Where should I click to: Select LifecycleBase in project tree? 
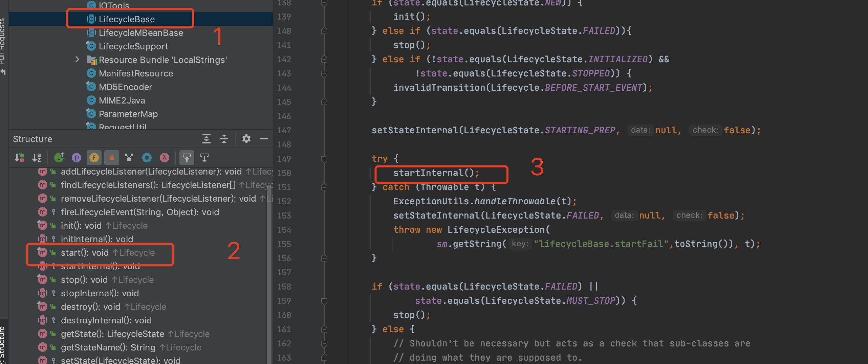pyautogui.click(x=141, y=19)
